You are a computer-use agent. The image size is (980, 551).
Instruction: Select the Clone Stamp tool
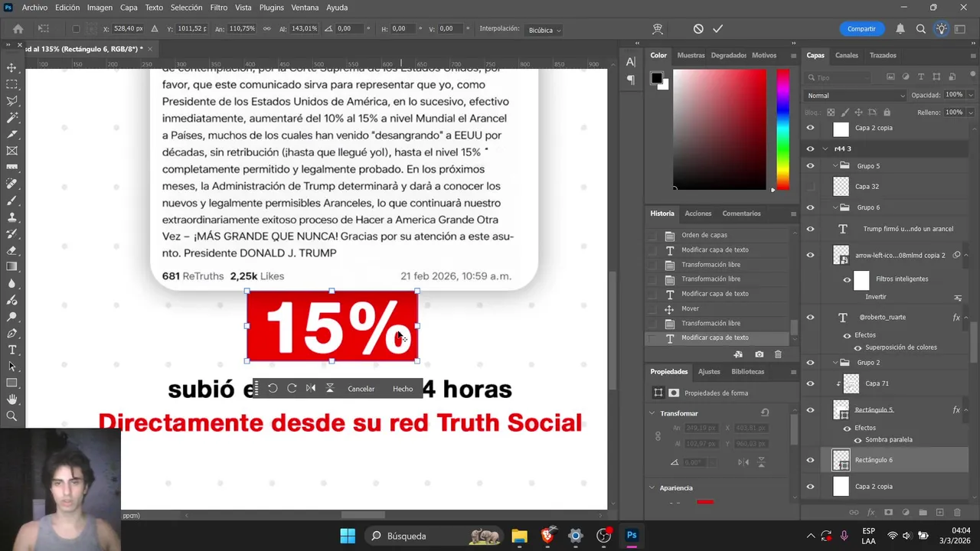11,217
